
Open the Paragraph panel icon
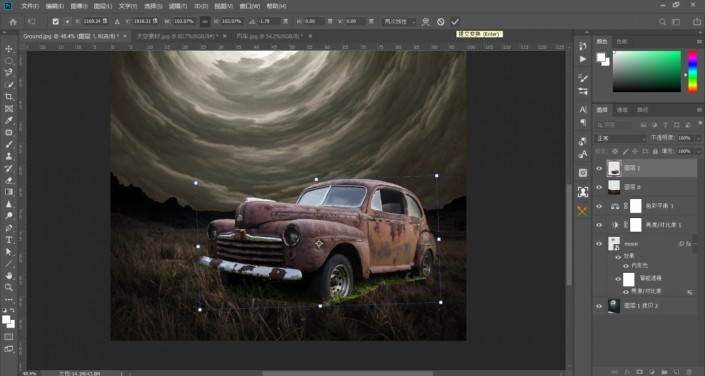tap(583, 122)
